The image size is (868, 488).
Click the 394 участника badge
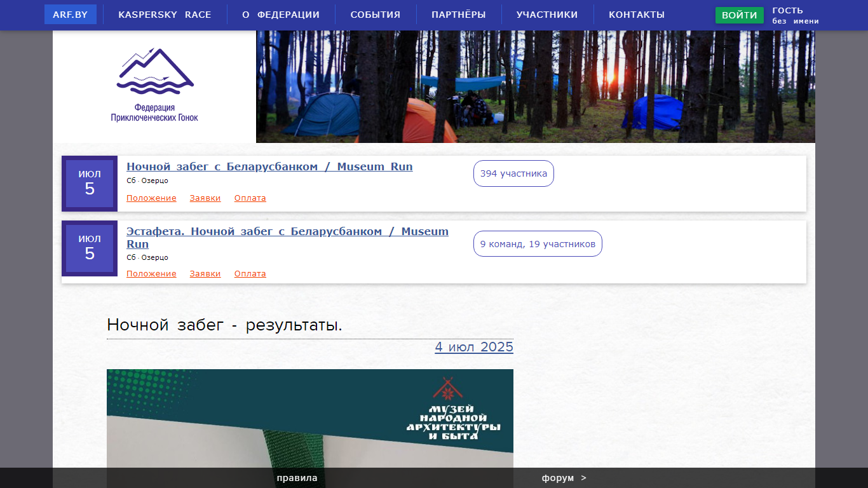513,173
